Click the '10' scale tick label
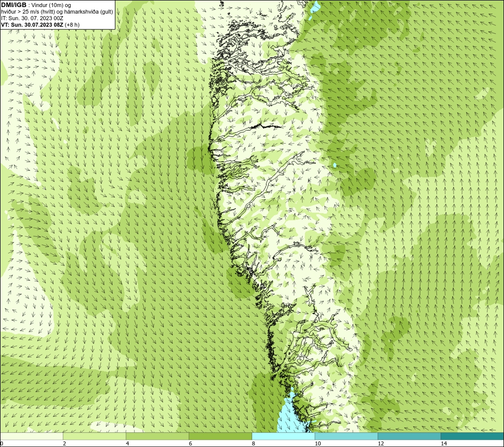Viewport: 504px width, 447px height. (318, 443)
